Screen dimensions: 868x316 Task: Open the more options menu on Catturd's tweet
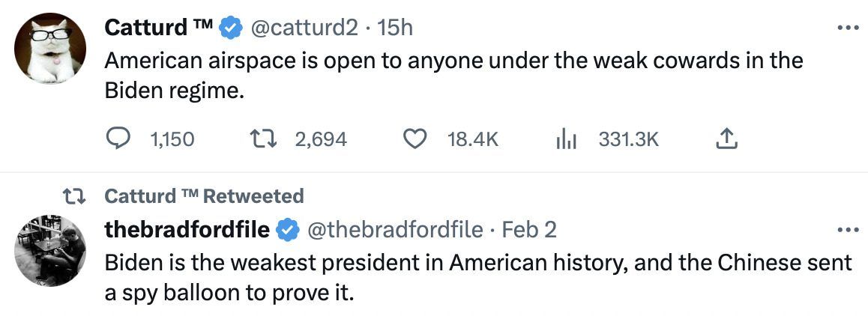click(x=847, y=28)
